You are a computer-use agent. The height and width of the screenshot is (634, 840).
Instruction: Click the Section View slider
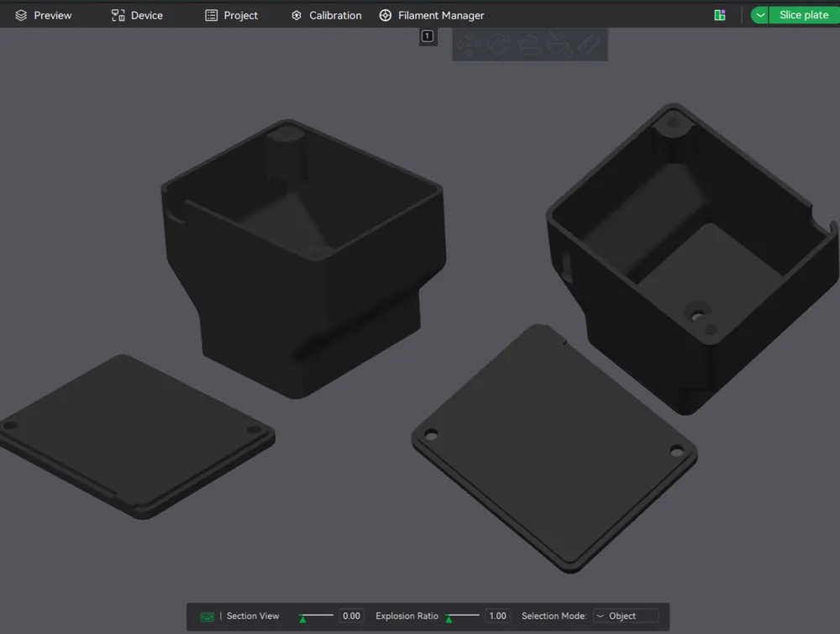coord(316,616)
